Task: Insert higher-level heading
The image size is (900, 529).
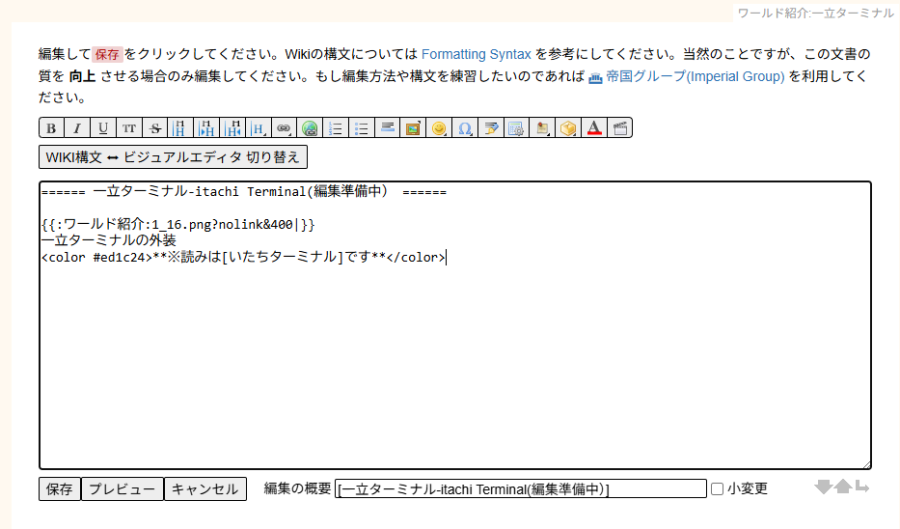Action: (x=232, y=128)
